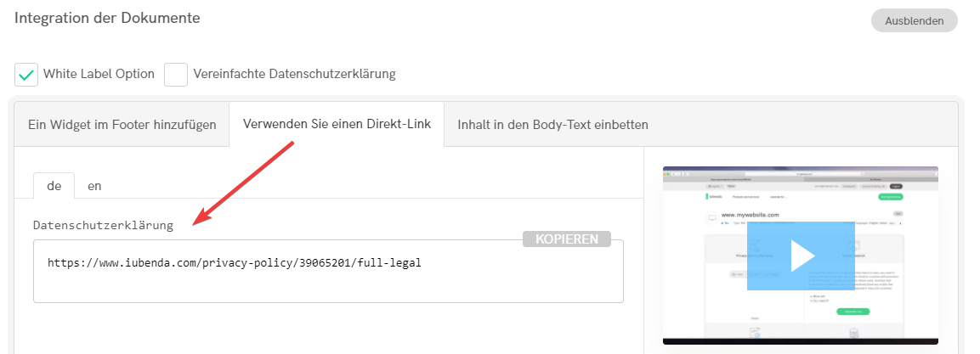980x354 pixels.
Task: Open the 'Ein Widget im Footer hinzufügen' tab
Action: tap(121, 125)
